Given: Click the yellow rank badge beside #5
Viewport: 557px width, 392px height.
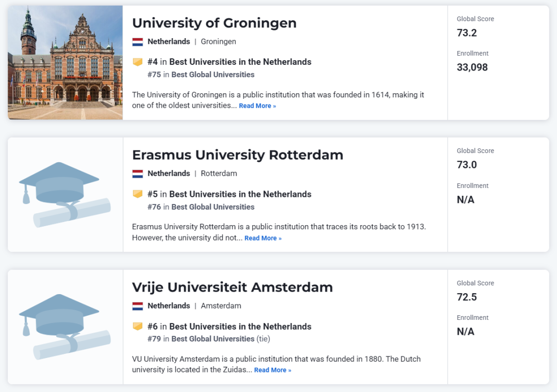Looking at the screenshot, I should pyautogui.click(x=138, y=194).
